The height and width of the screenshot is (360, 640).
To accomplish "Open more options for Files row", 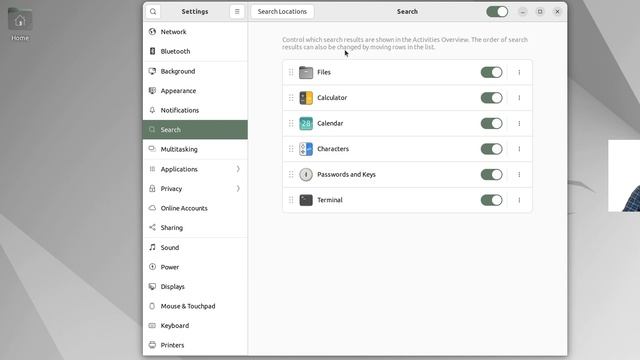I will (519, 72).
